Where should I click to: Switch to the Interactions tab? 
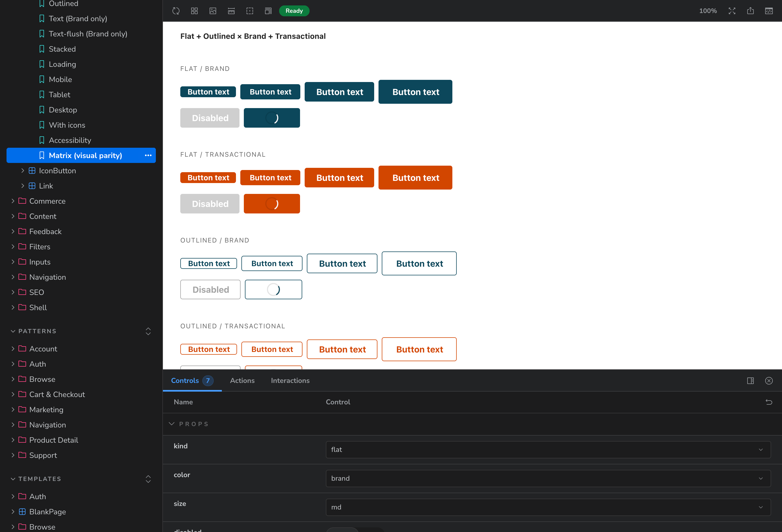pos(290,380)
